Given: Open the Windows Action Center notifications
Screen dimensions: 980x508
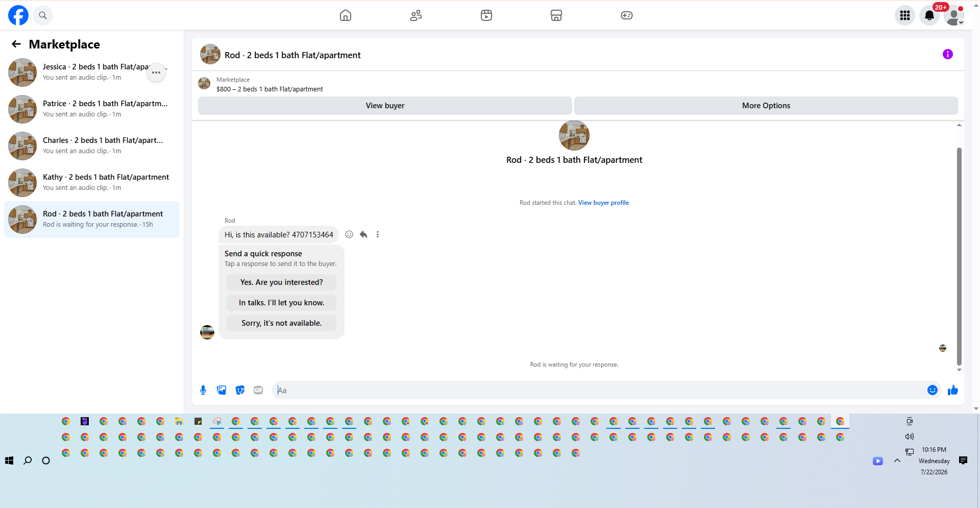Looking at the screenshot, I should coord(963,461).
